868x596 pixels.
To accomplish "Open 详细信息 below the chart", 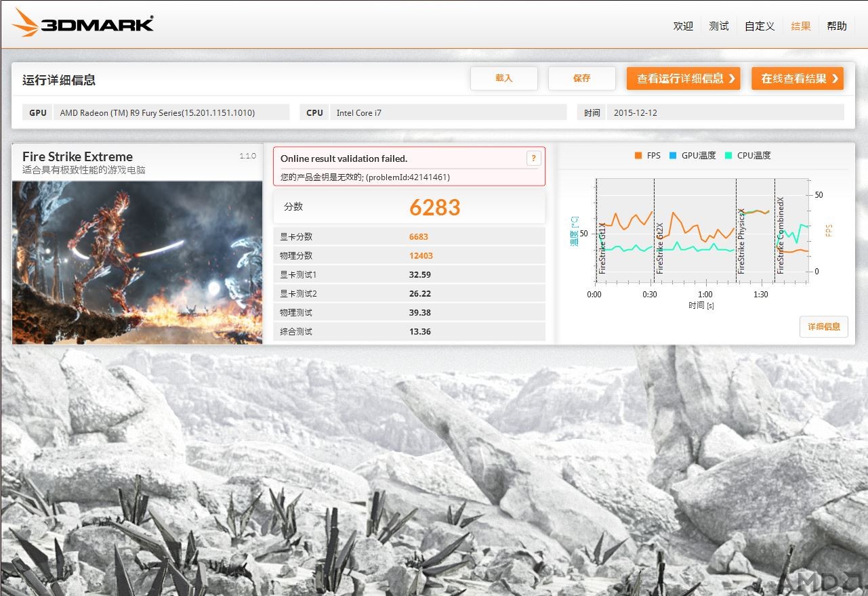I will 824,326.
